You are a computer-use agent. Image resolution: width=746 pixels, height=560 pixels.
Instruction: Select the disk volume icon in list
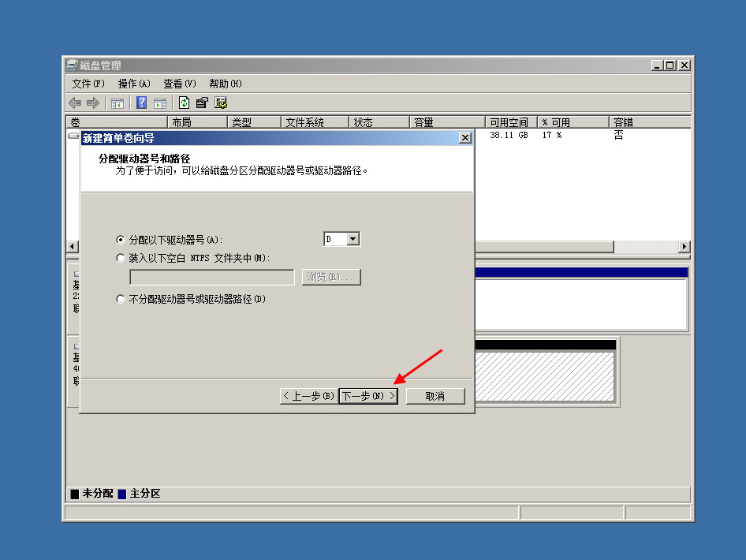(73, 136)
